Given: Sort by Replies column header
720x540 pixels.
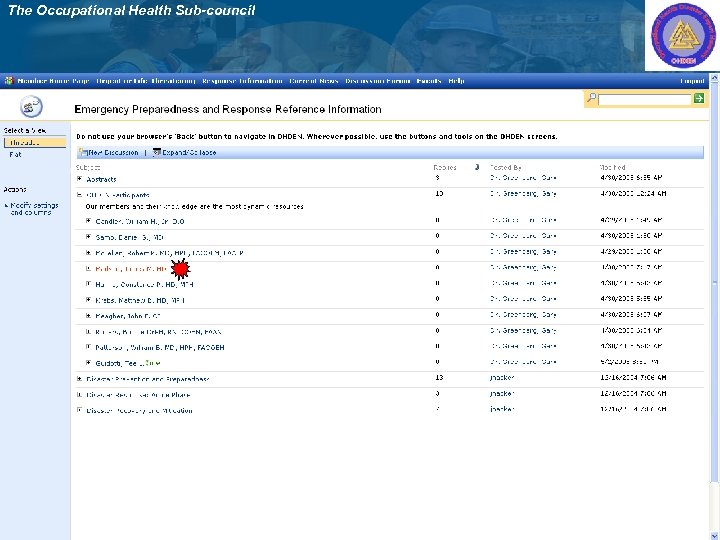Looking at the screenshot, I should pyautogui.click(x=444, y=168).
